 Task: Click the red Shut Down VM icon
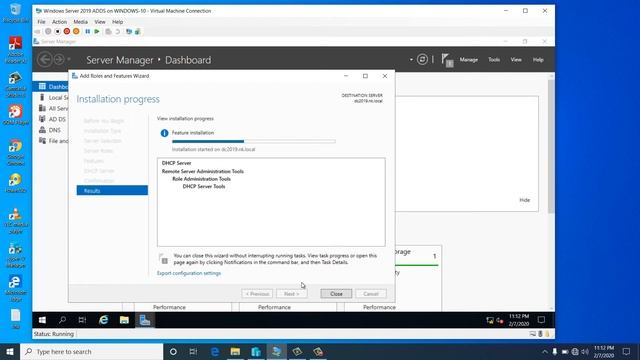(67, 31)
